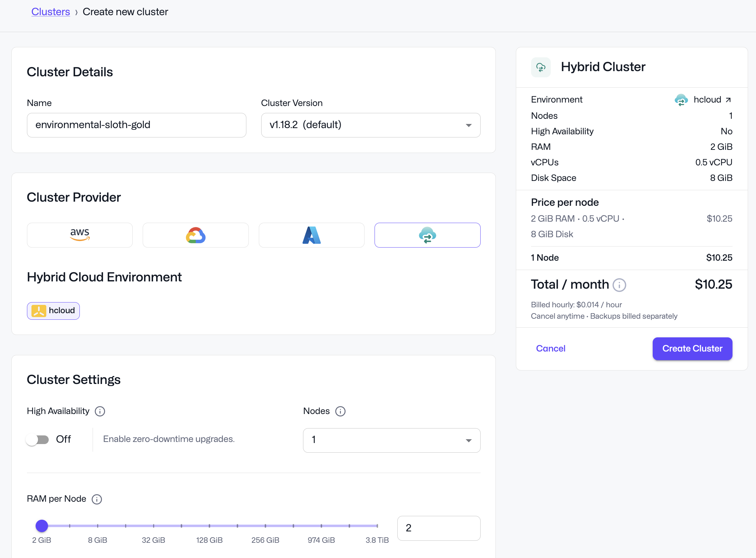756x558 pixels.
Task: Focus the RAM value input field
Action: point(439,528)
